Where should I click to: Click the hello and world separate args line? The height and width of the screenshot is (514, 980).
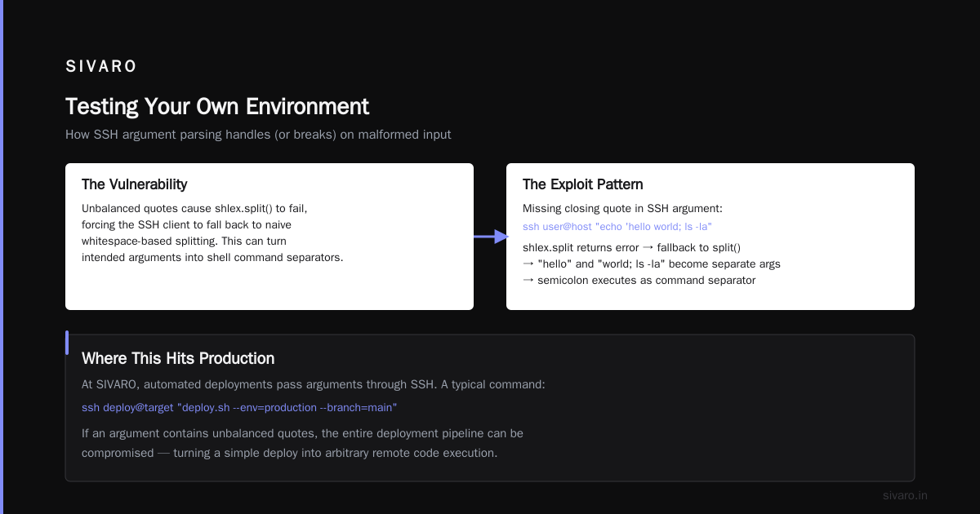point(652,264)
